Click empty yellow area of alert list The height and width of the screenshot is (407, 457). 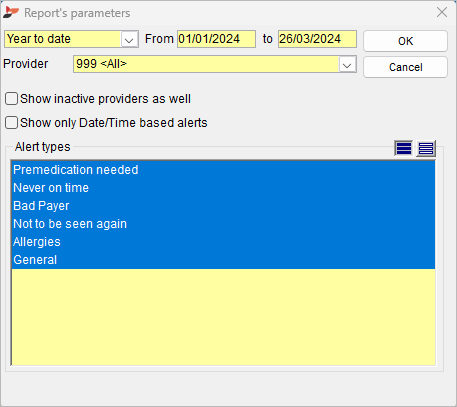(x=223, y=317)
